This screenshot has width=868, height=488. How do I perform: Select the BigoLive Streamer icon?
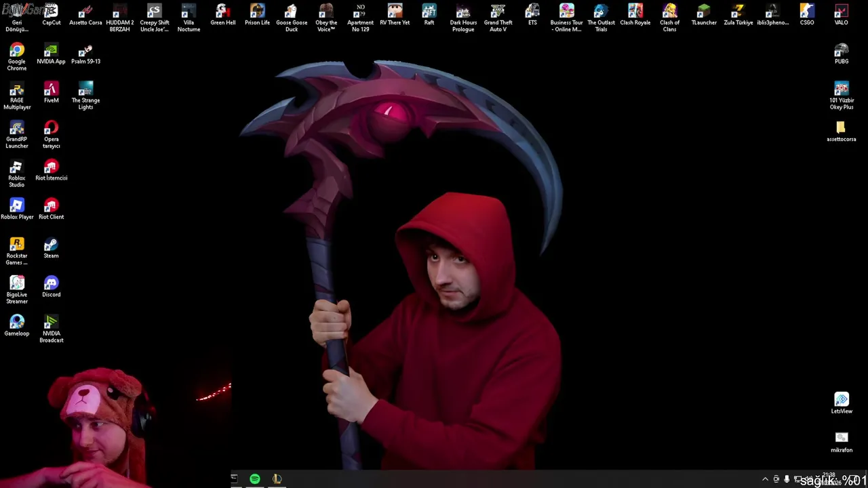(x=17, y=290)
